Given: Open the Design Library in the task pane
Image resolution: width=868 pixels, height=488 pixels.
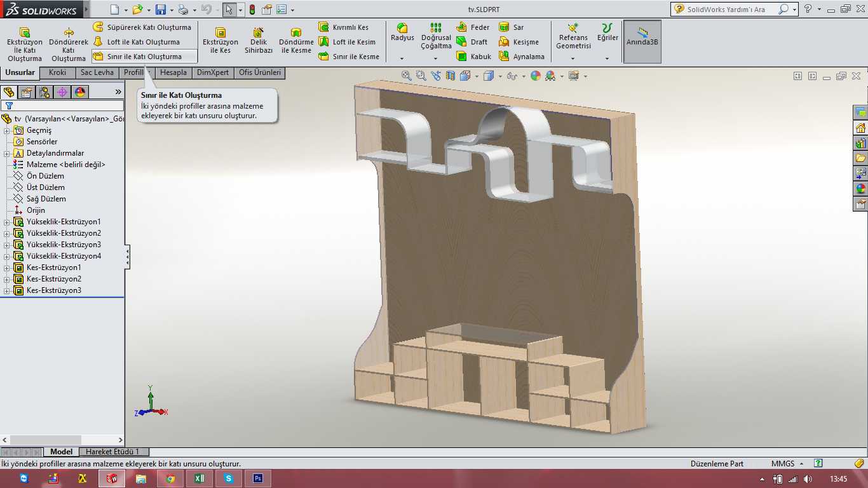Looking at the screenshot, I should [x=861, y=143].
